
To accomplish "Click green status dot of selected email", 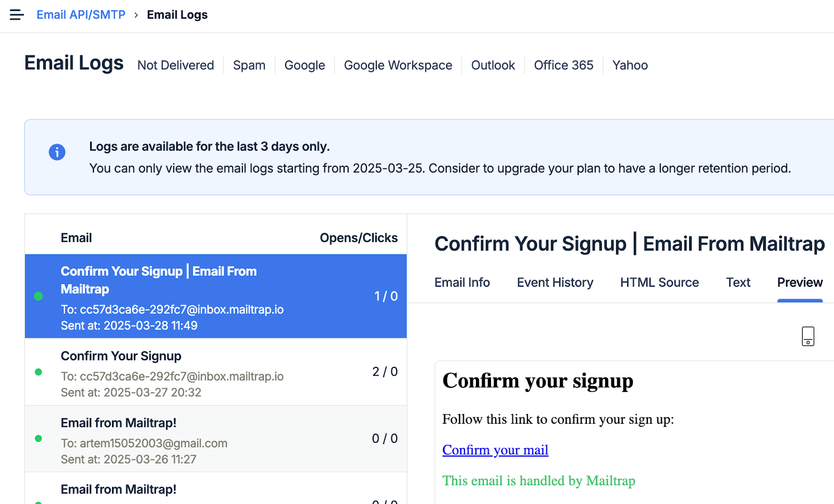I will [38, 296].
